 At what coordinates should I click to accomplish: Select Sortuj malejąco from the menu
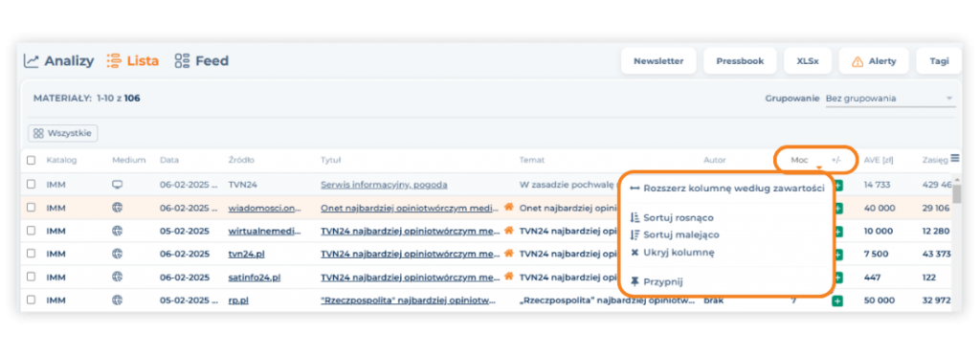pyautogui.click(x=675, y=234)
